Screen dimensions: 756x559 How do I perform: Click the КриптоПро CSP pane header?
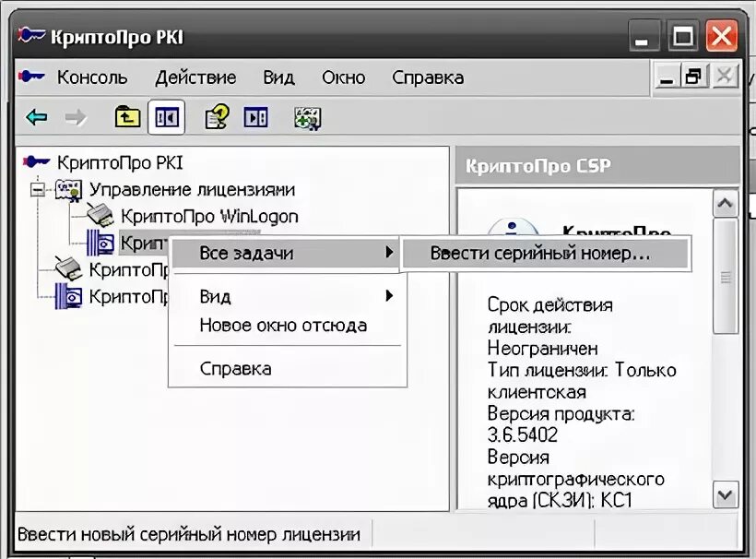point(597,165)
